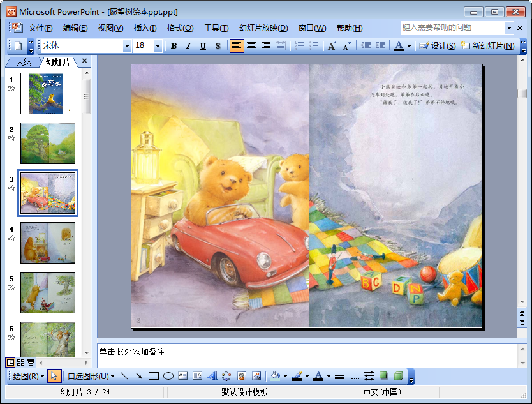
Task: Open the 工具(T) menu
Action: 216,28
